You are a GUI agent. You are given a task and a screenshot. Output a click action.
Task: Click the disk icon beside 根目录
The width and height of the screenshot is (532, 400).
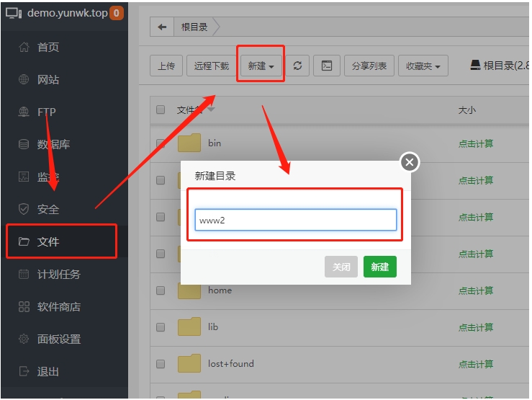coord(475,66)
